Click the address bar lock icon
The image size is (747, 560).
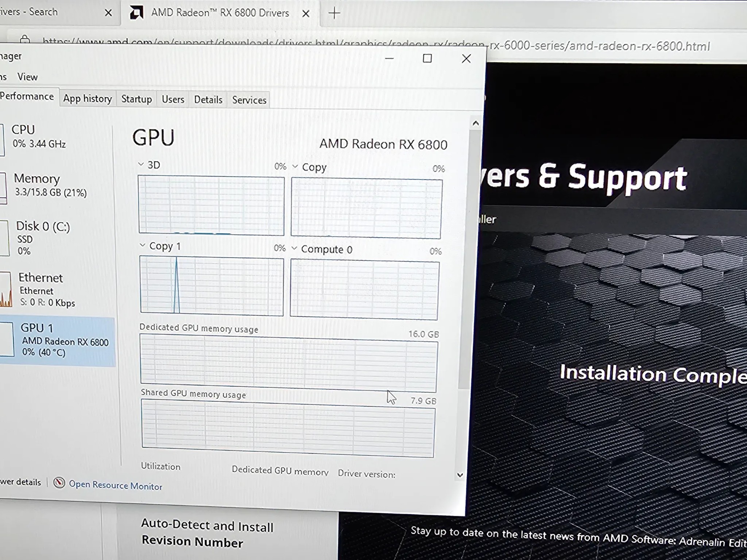25,39
